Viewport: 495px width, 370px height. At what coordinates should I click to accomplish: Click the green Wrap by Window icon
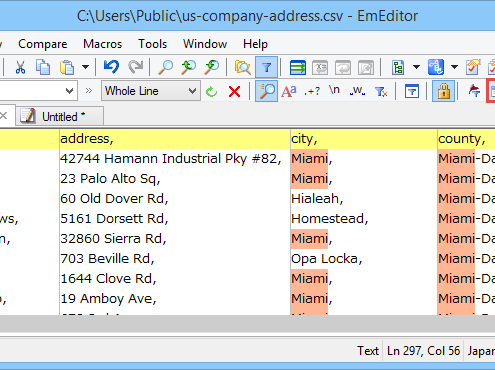(298, 68)
